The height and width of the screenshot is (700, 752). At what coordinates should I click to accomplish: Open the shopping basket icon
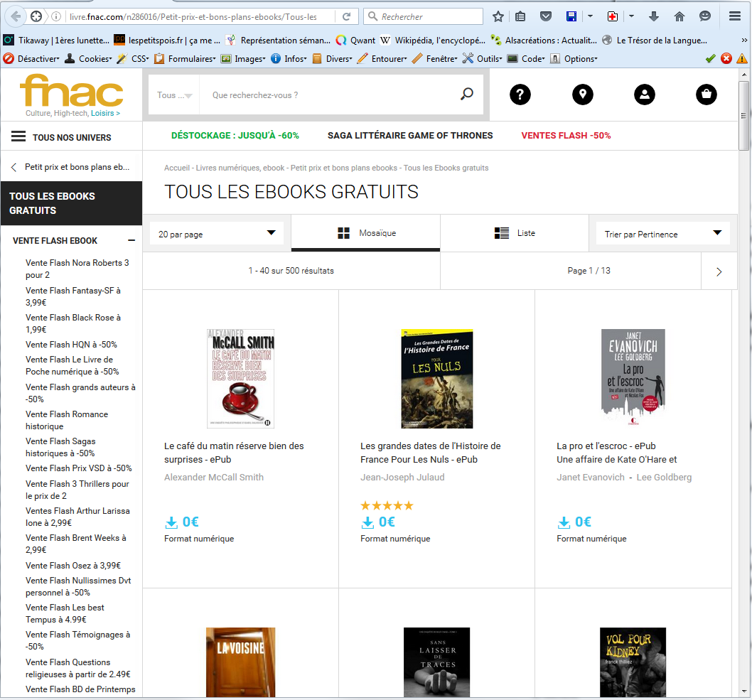(x=706, y=95)
